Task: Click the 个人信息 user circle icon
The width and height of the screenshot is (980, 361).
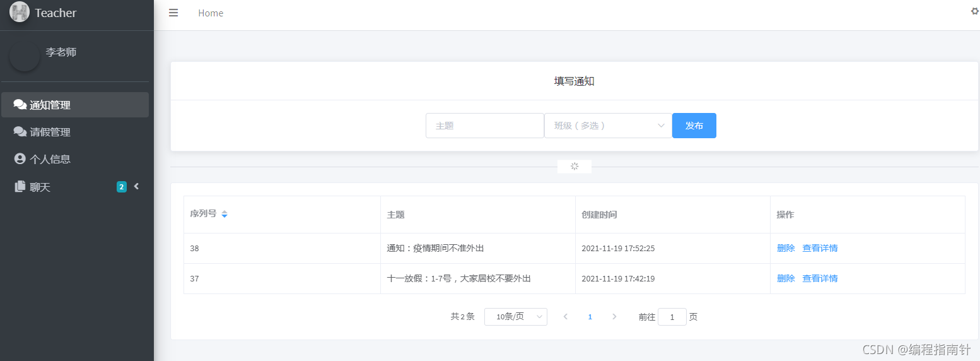Action: pyautogui.click(x=20, y=159)
